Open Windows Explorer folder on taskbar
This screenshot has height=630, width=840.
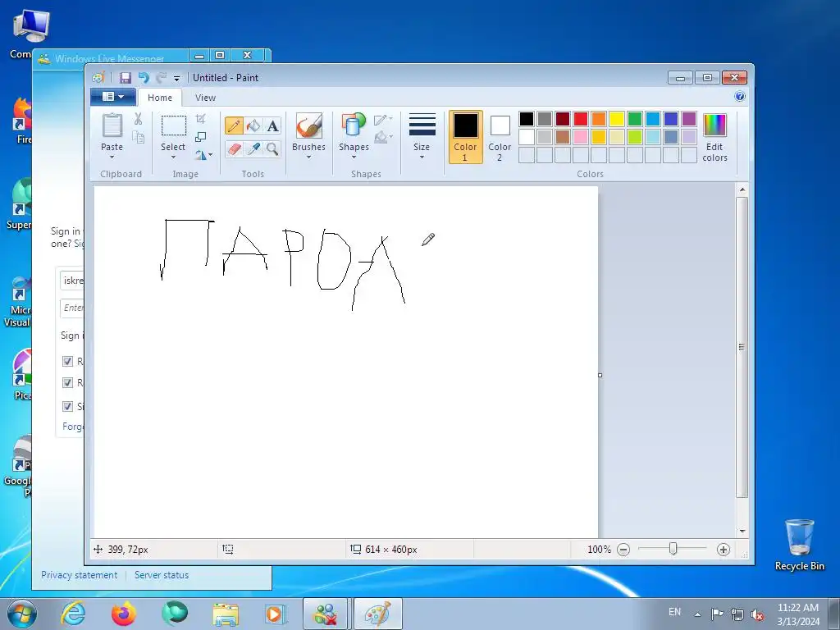click(226, 614)
